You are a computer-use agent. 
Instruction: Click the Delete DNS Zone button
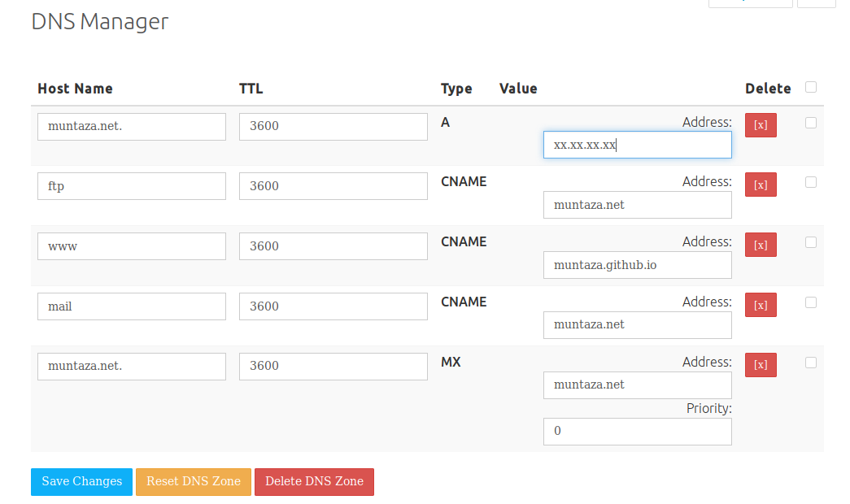click(314, 481)
